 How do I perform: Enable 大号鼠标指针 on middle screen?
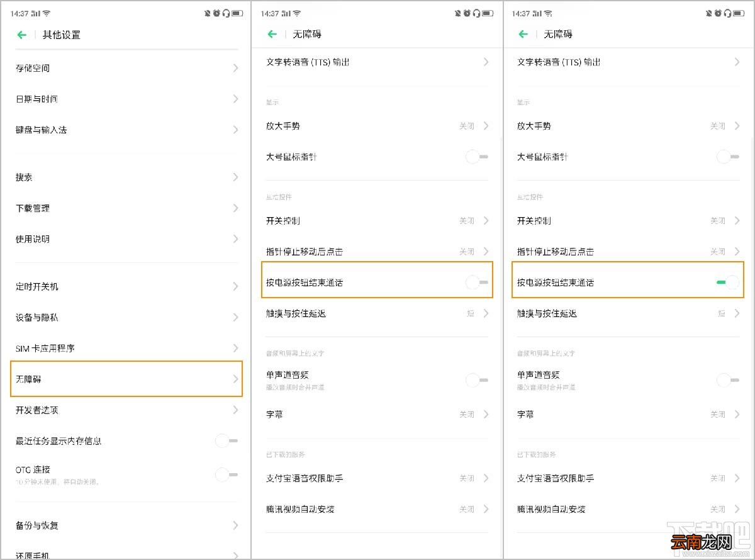477,157
